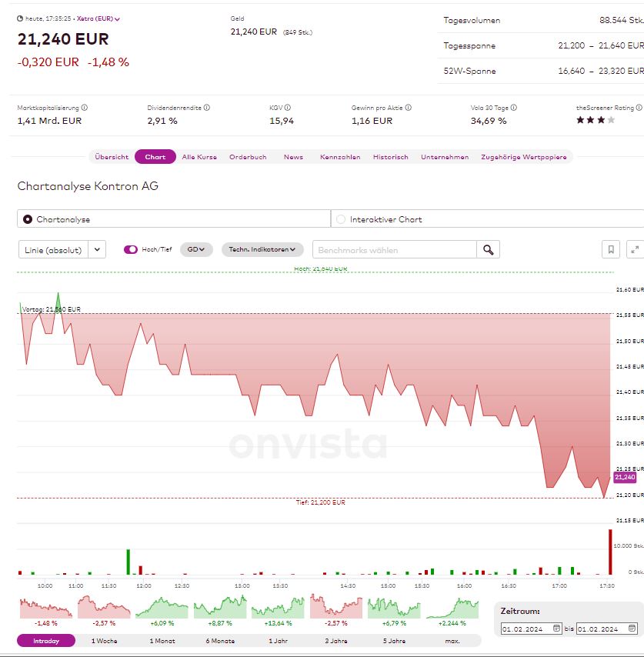644x657 pixels.
Task: Toggle the Hoch/Tief switch
Action: click(x=131, y=249)
